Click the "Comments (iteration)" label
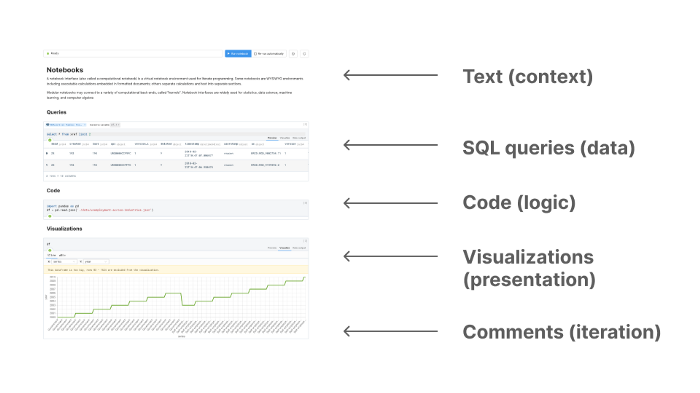This screenshot has height=393, width=700. (x=562, y=332)
